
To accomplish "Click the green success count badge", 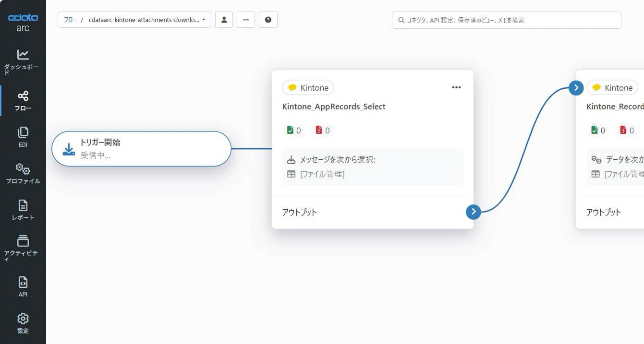I will click(293, 130).
